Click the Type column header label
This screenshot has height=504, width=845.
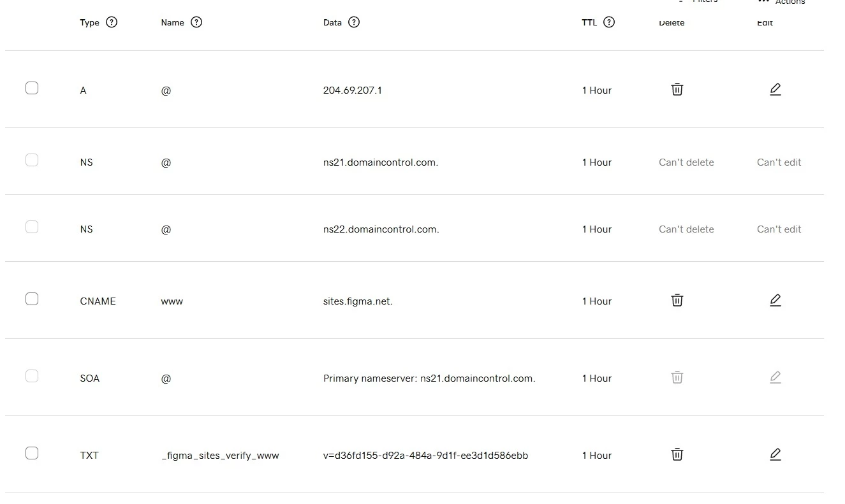(89, 22)
